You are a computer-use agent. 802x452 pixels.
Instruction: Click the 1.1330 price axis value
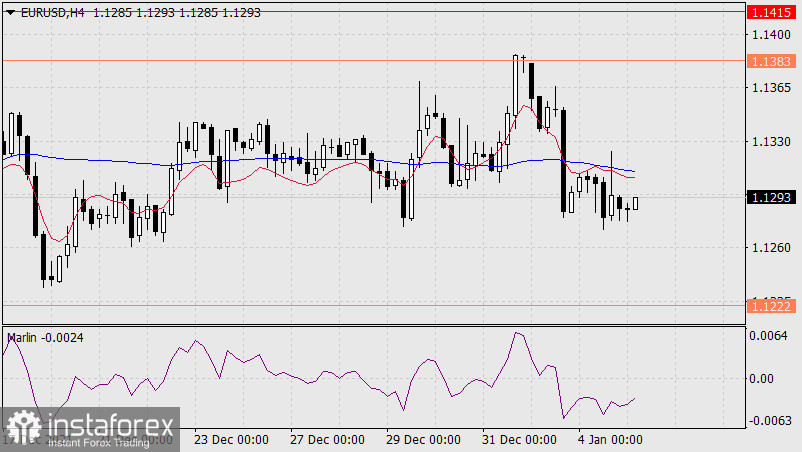tap(771, 142)
